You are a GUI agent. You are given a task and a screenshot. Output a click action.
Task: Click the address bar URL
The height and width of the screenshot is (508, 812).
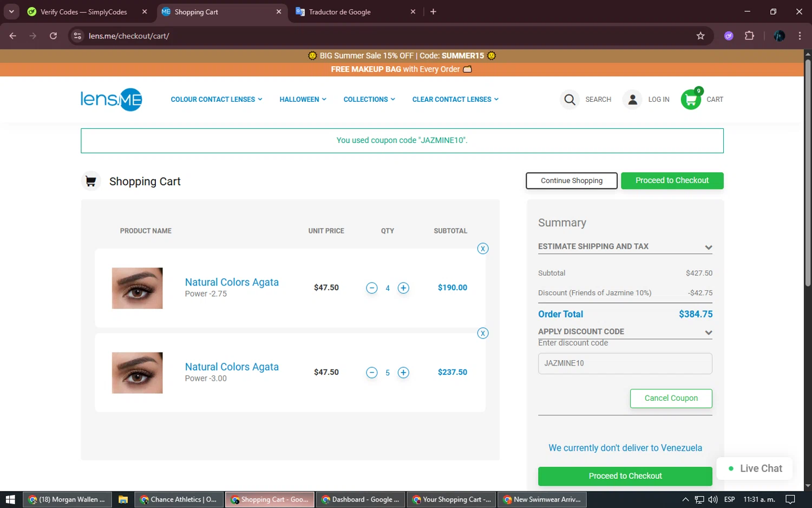pyautogui.click(x=129, y=36)
